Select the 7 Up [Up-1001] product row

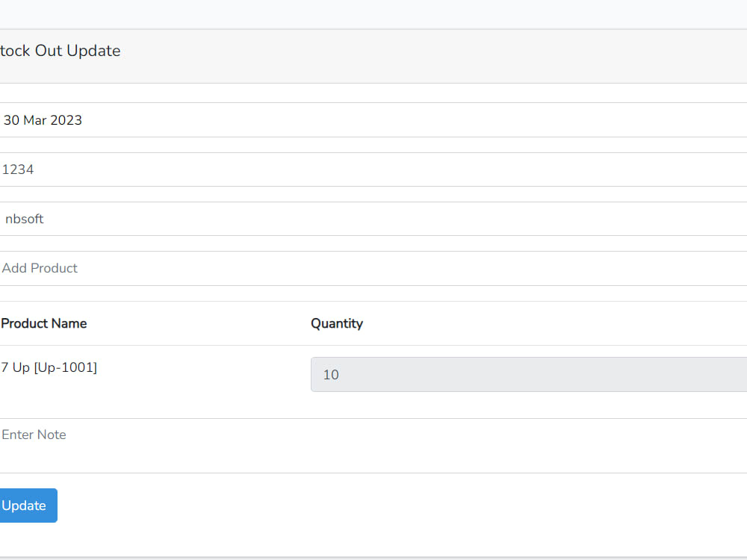[373, 375]
